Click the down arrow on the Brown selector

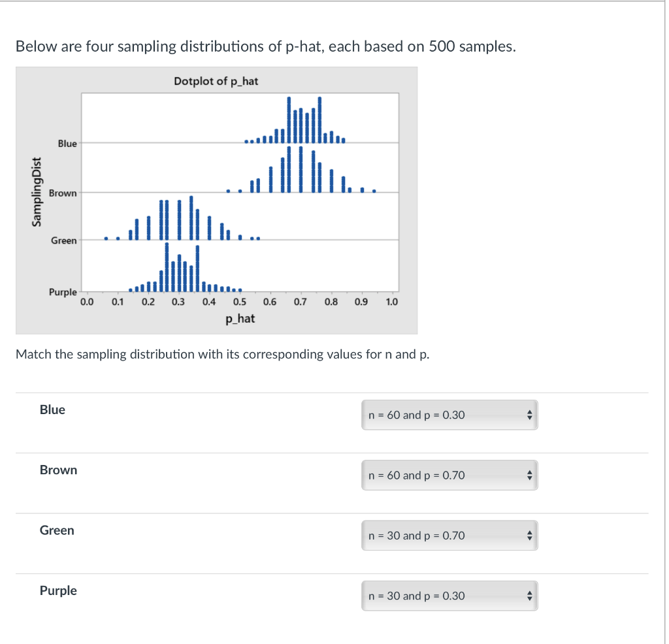click(x=529, y=479)
